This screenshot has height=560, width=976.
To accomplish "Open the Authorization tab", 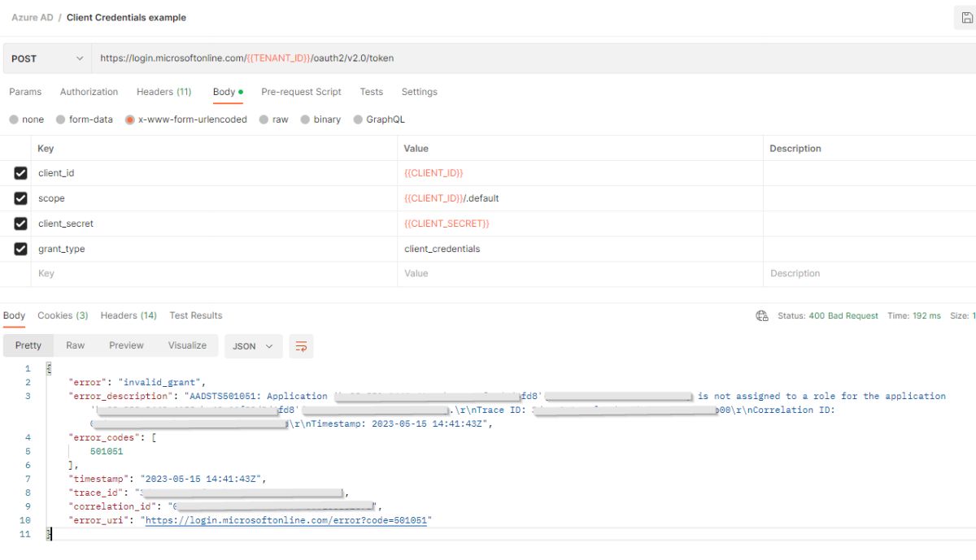I will 89,92.
